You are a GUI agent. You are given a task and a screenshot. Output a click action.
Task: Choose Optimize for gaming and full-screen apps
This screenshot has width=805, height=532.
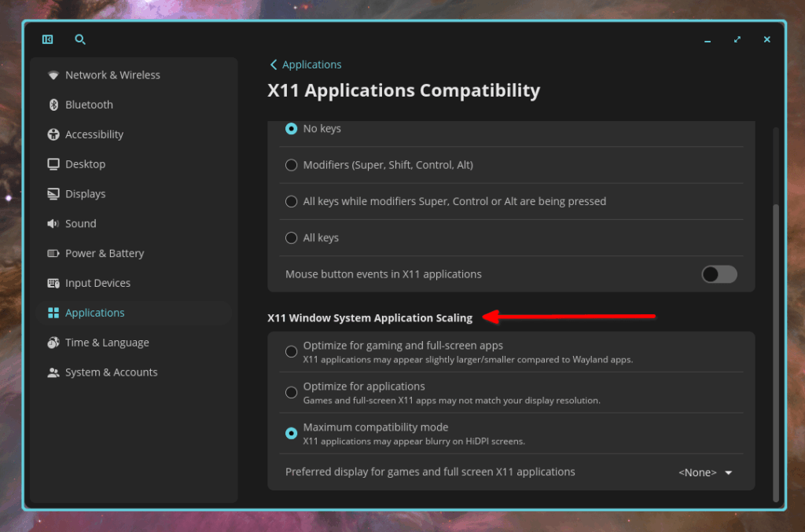pyautogui.click(x=291, y=351)
